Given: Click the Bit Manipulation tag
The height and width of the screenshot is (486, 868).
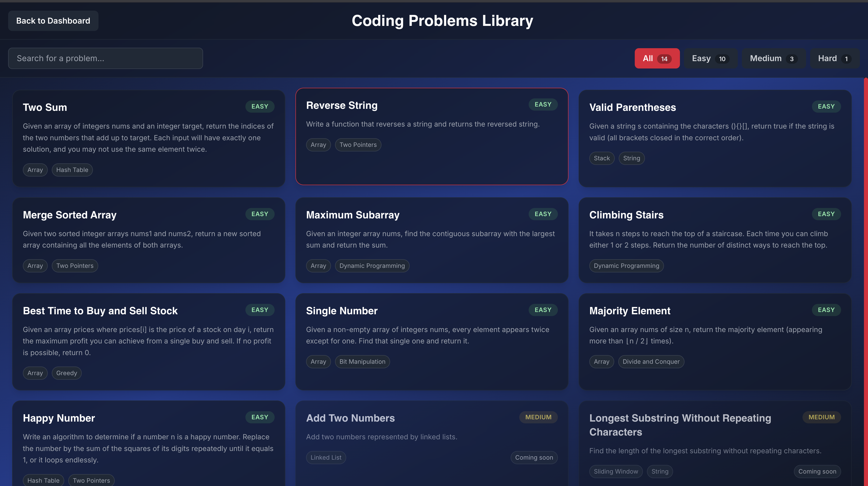Looking at the screenshot, I should 362,361.
